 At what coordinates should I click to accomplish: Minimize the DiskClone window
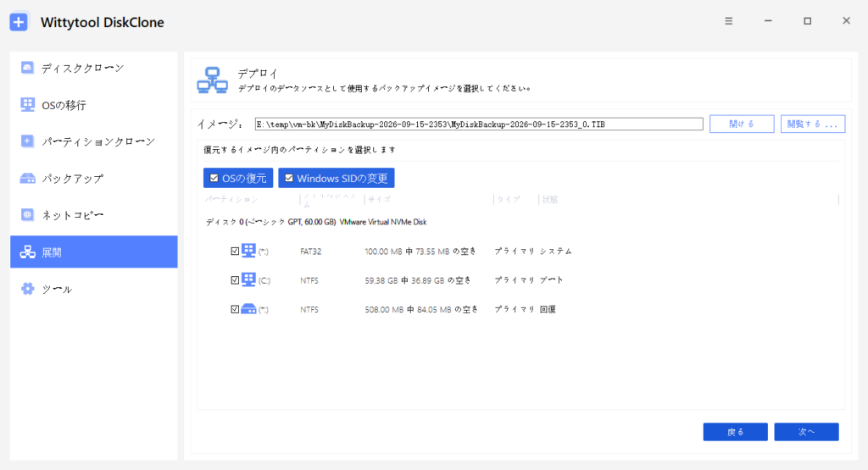click(768, 21)
